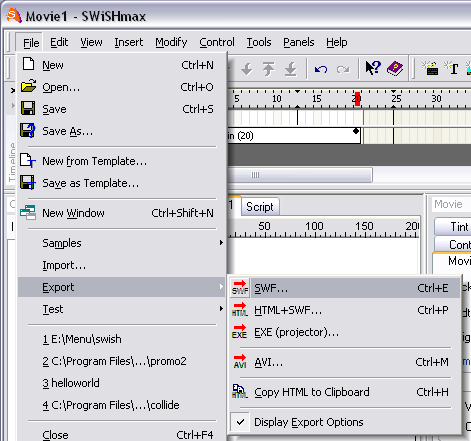Open the Control menu

coord(217,42)
